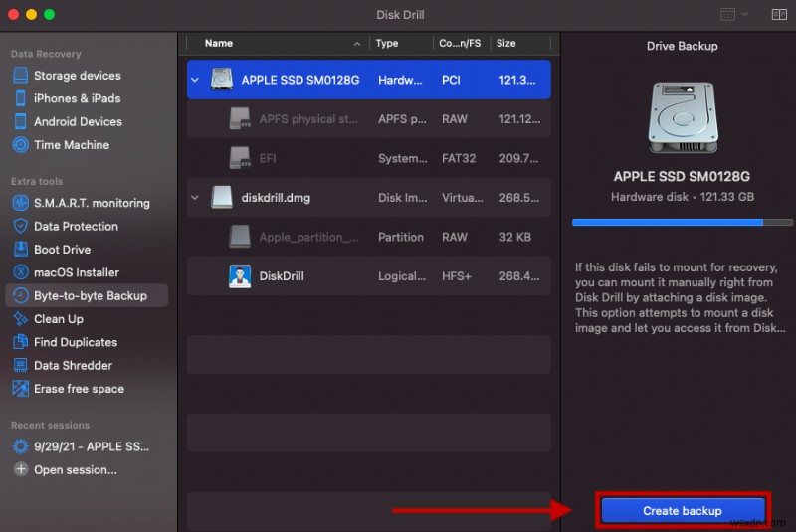Click the Time Machine clock icon

[20, 145]
